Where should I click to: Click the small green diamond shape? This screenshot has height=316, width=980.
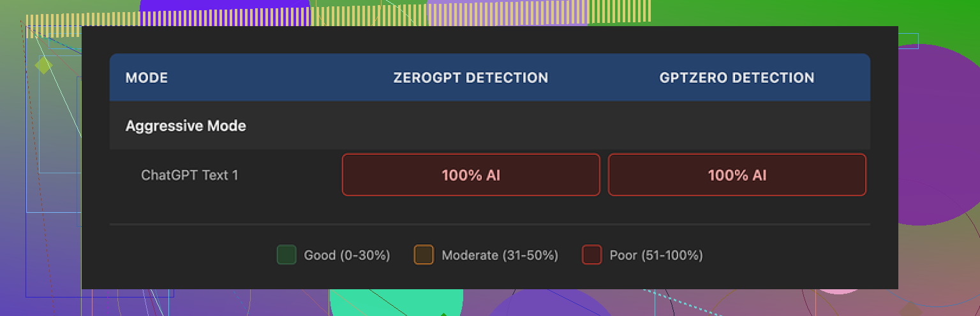pyautogui.click(x=43, y=64)
